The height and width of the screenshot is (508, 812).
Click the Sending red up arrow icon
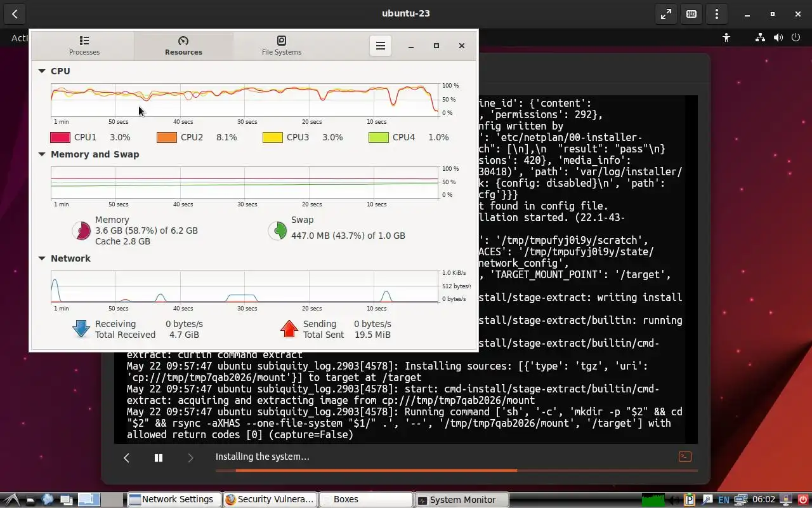click(x=289, y=328)
